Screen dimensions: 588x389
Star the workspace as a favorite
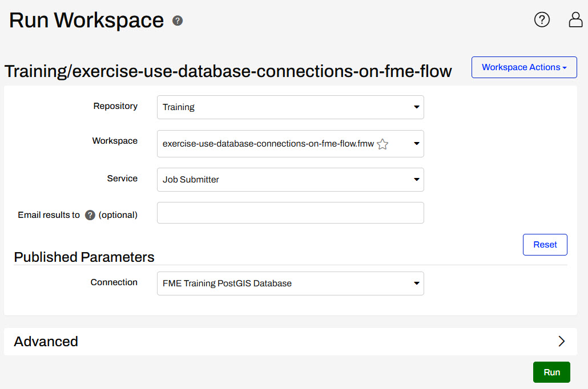(x=382, y=144)
